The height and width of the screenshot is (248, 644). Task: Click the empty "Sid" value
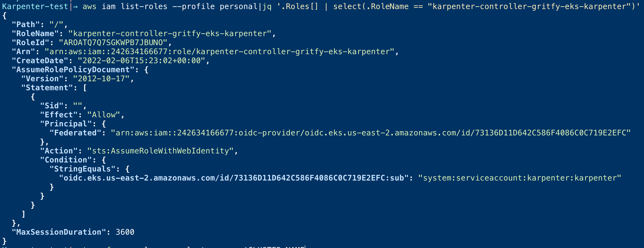point(78,106)
